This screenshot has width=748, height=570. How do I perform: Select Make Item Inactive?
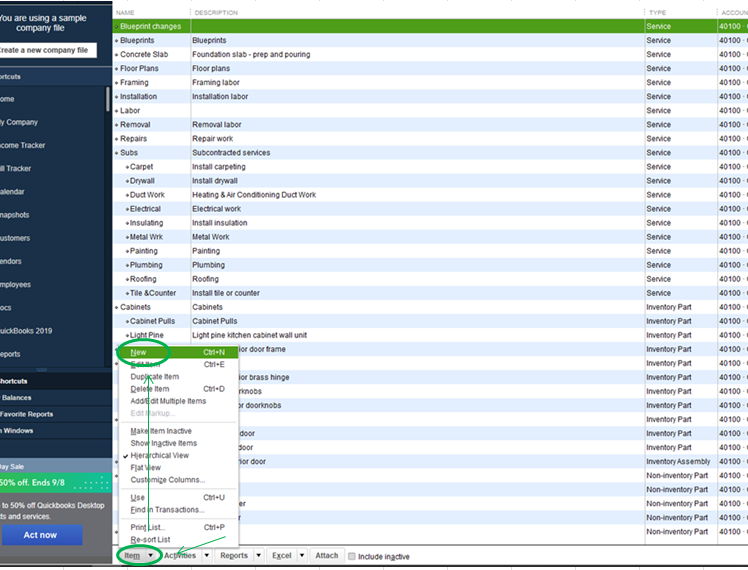pyautogui.click(x=161, y=431)
